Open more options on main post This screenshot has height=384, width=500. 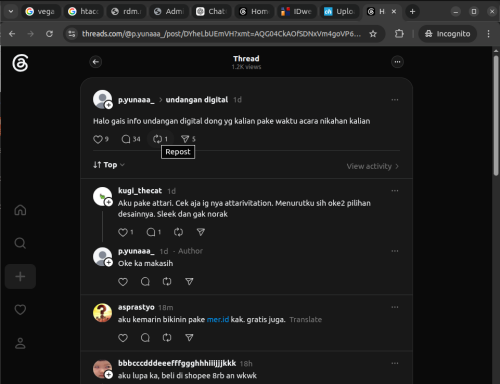(x=395, y=100)
